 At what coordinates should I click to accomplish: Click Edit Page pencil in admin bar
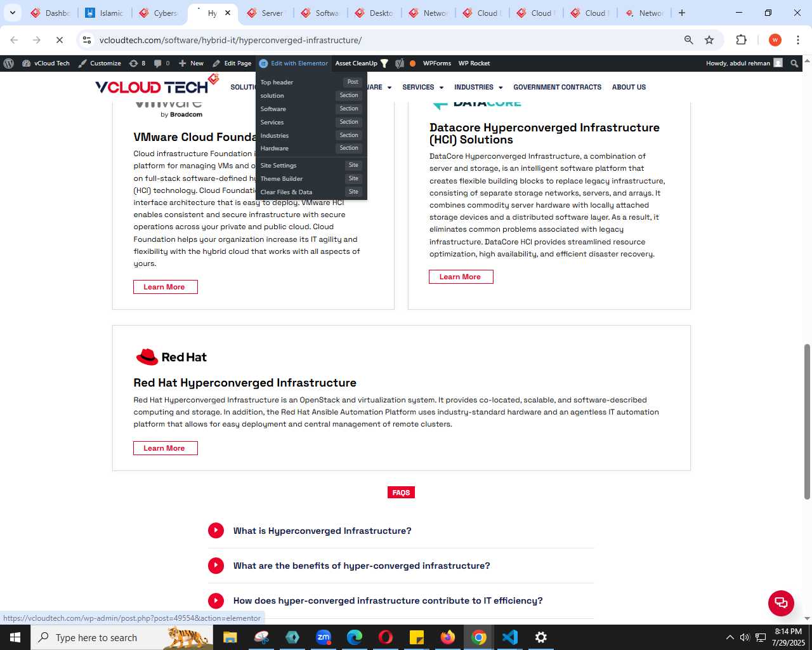point(232,63)
